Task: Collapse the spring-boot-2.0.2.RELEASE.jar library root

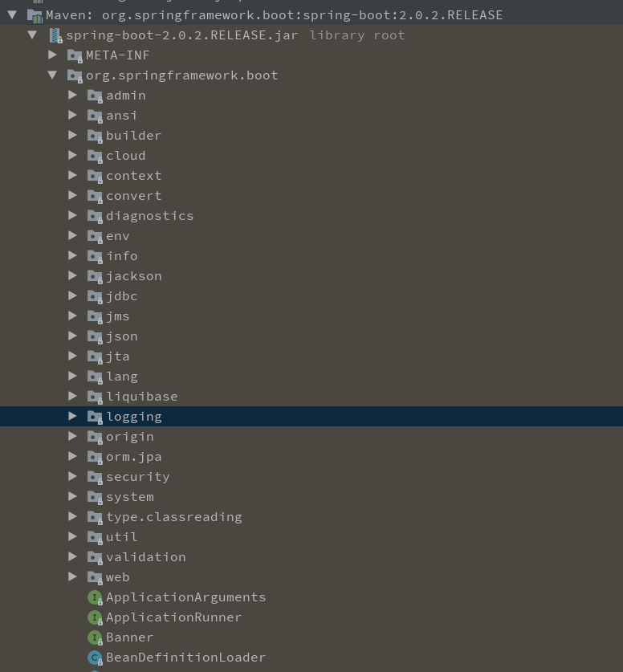Action: (33, 35)
